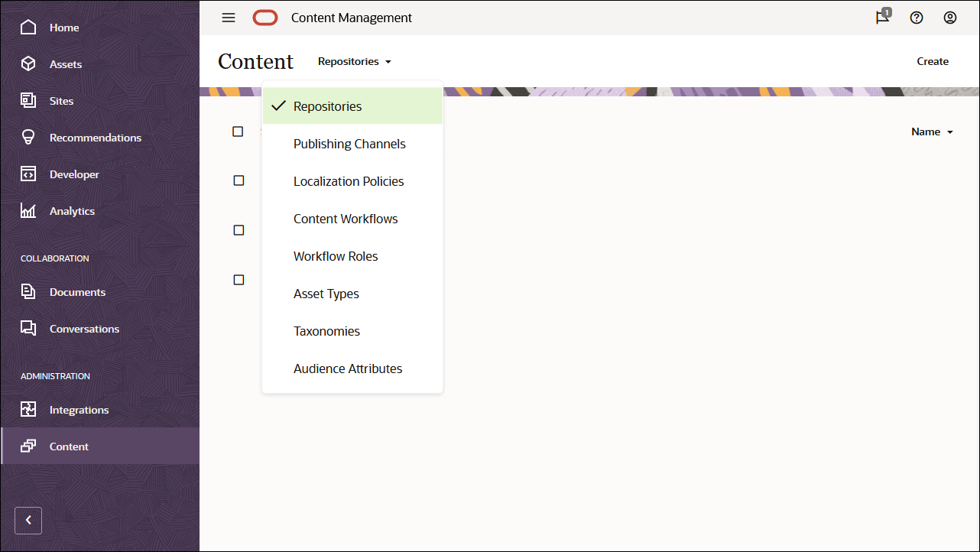Open the Repositories view dropdown
The height and width of the screenshot is (552, 980).
(x=354, y=61)
